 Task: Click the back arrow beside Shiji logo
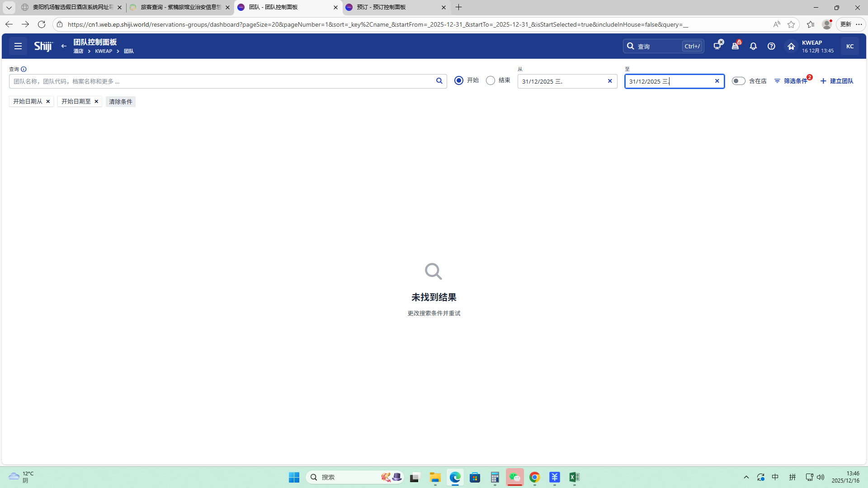(64, 46)
